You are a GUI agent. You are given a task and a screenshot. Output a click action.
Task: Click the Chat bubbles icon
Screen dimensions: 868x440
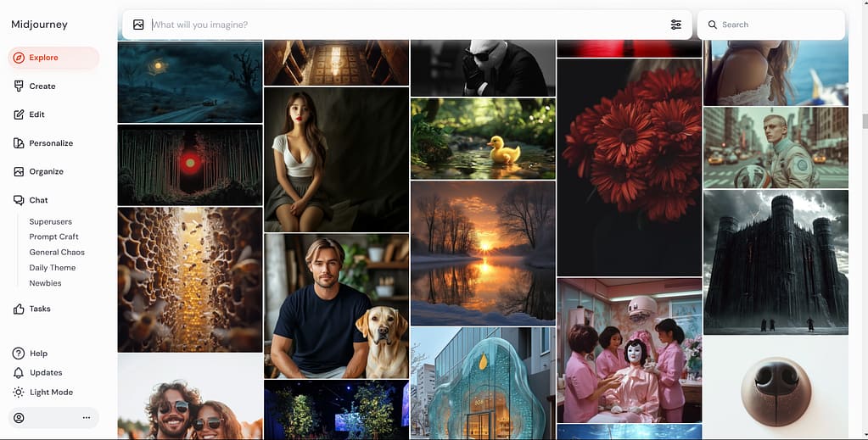pyautogui.click(x=19, y=200)
